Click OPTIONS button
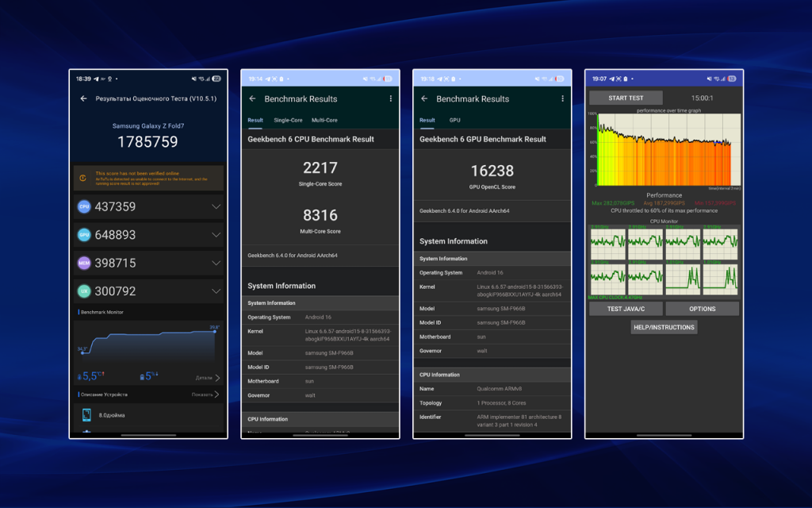Image resolution: width=812 pixels, height=508 pixels. point(703,309)
